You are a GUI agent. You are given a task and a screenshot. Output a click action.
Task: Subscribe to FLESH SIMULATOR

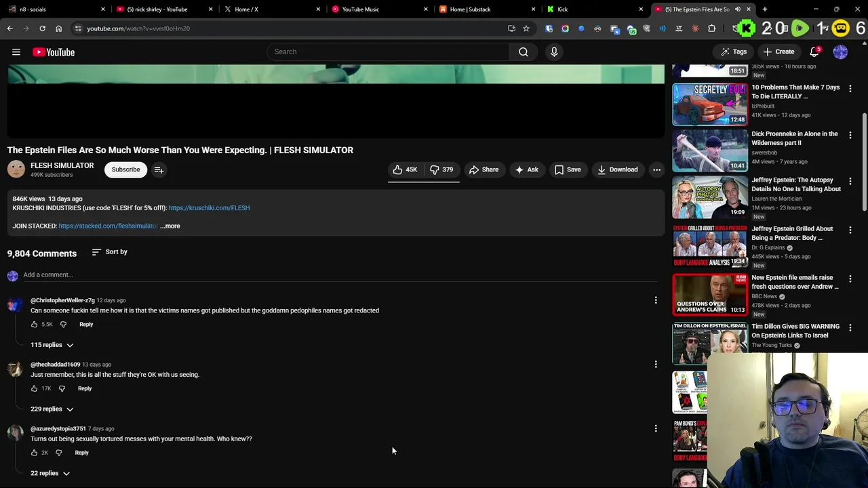(126, 169)
